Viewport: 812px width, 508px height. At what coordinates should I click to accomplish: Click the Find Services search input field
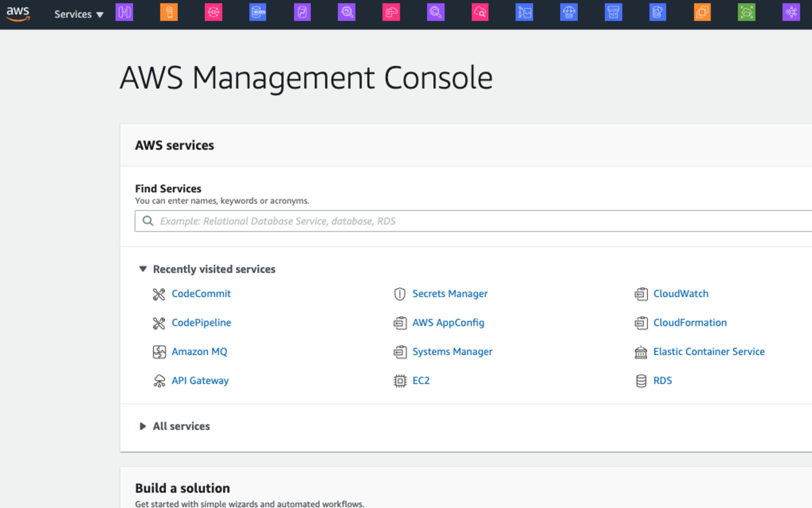pos(473,221)
